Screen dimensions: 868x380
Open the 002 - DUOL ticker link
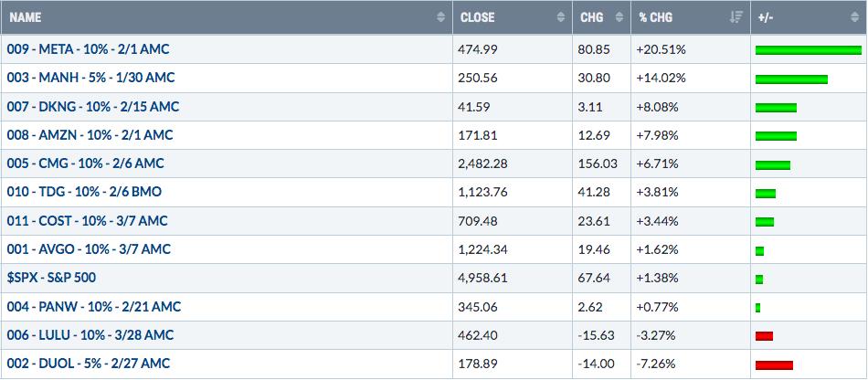88,364
